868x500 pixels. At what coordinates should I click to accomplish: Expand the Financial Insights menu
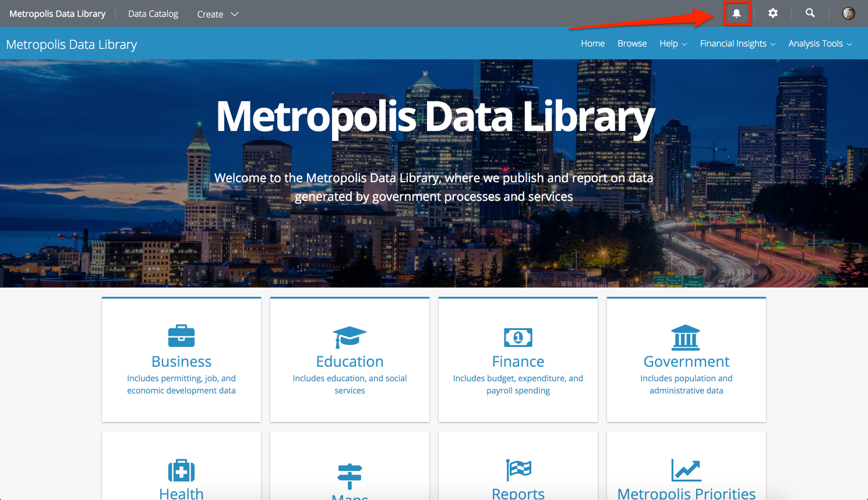tap(738, 44)
